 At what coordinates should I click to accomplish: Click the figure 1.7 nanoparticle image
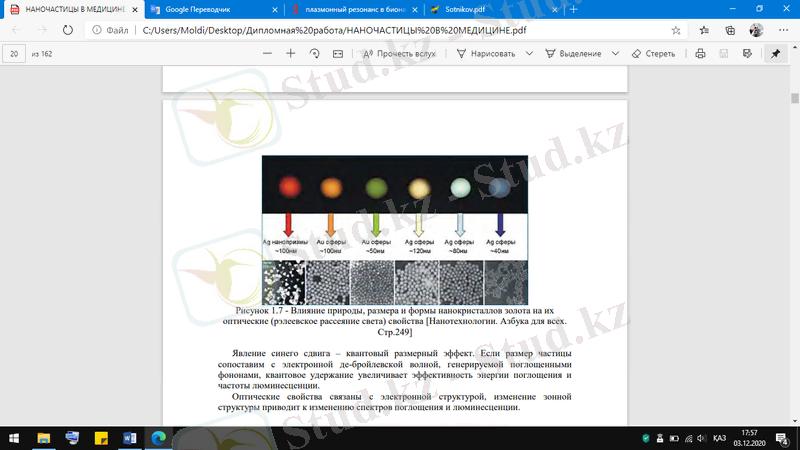coord(395,230)
